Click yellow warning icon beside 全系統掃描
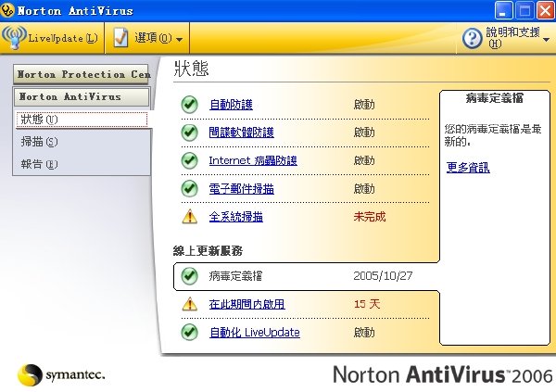This screenshot has width=556, height=392. (190, 217)
